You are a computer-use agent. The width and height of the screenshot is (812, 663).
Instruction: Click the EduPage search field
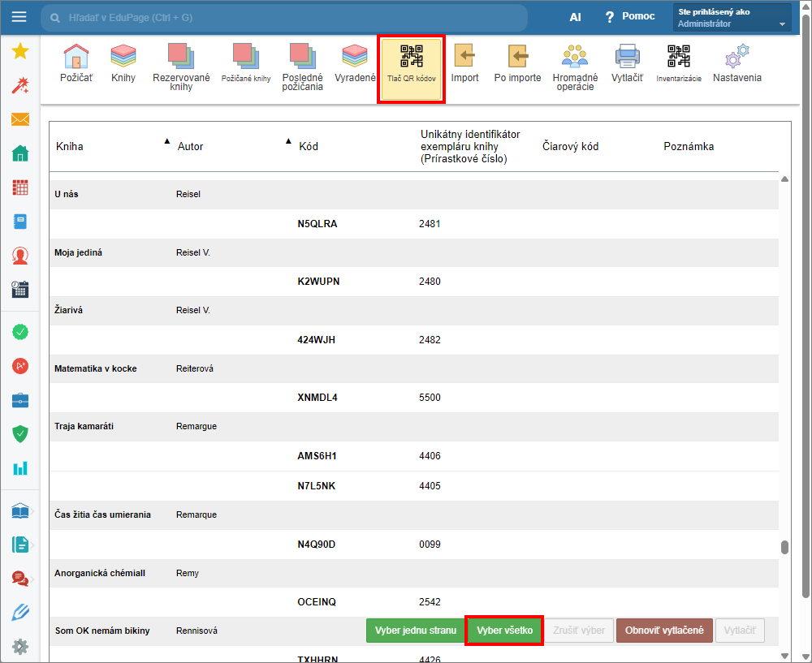coord(284,17)
